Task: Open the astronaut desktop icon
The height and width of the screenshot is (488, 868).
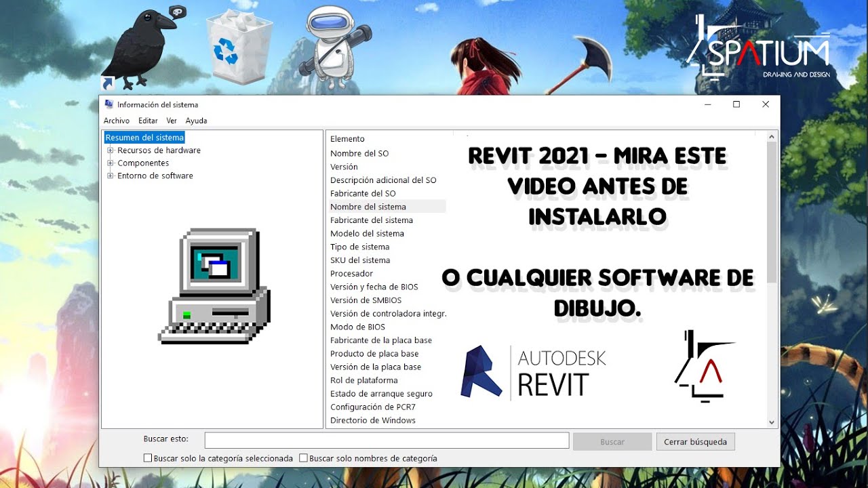Action: point(334,47)
